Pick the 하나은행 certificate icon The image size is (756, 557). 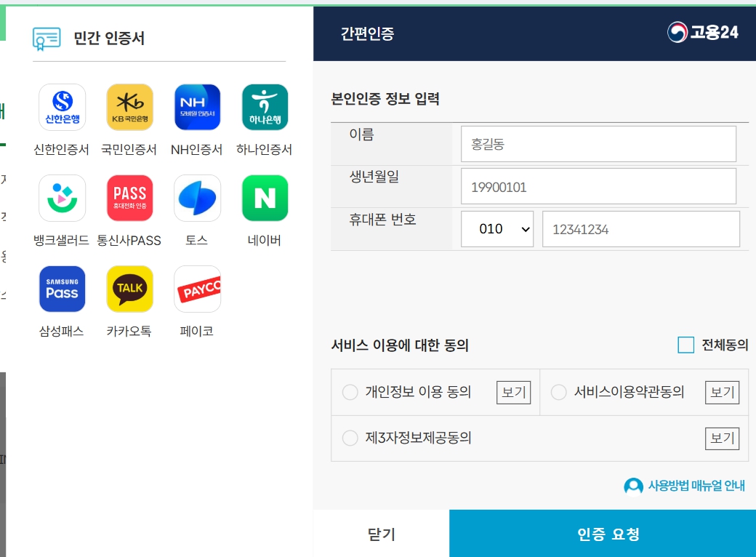pos(265,107)
